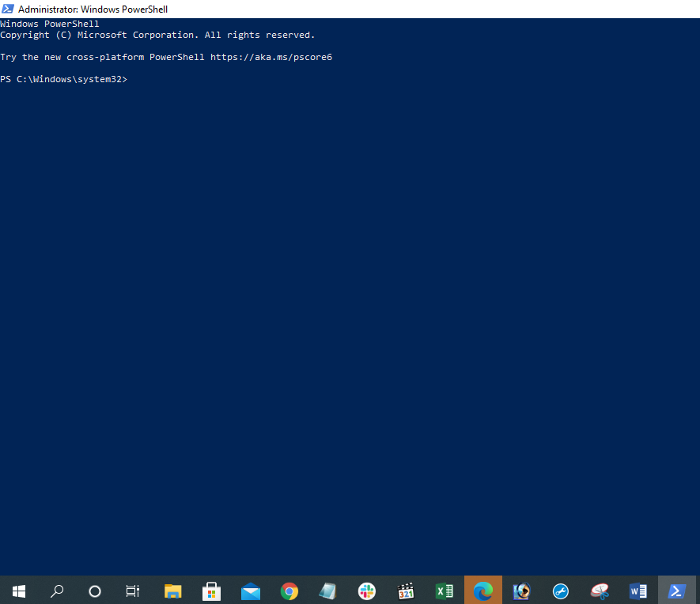The image size is (700, 604).
Task: Click the active PowerShell taskbar button
Action: 677,591
